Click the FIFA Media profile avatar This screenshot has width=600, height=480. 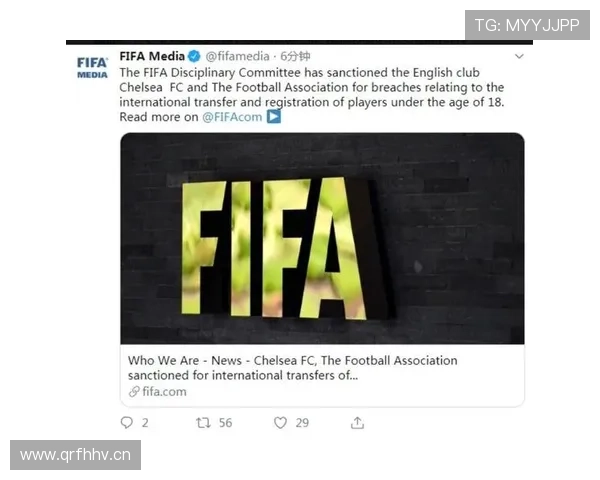pyautogui.click(x=92, y=68)
